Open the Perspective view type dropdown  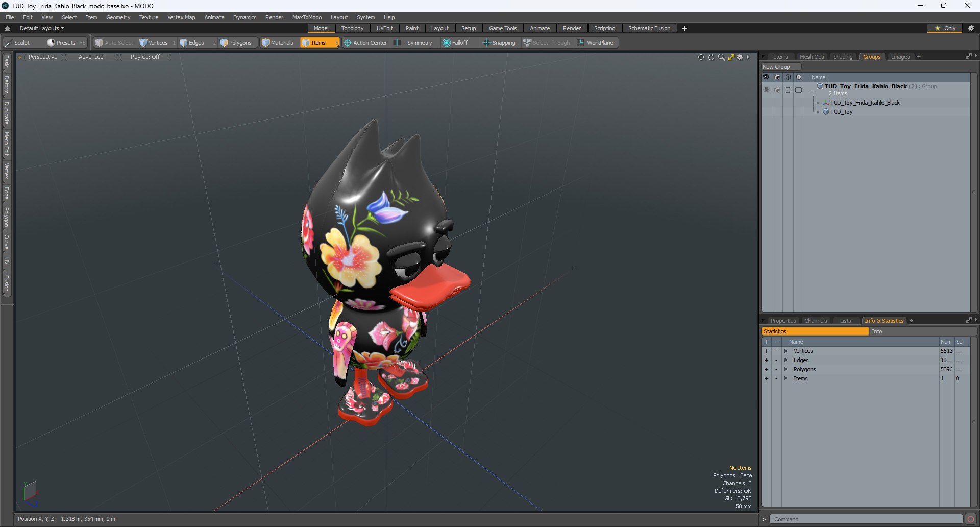coord(43,57)
